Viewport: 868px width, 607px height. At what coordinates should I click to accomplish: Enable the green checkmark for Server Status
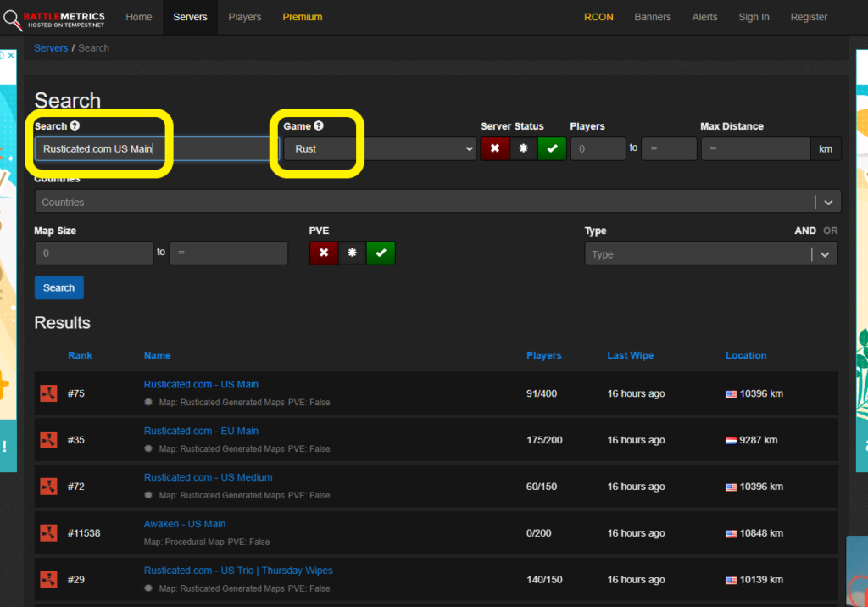click(552, 148)
